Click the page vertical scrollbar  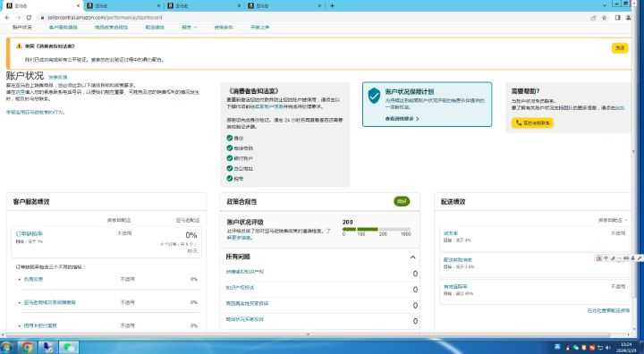[634, 152]
